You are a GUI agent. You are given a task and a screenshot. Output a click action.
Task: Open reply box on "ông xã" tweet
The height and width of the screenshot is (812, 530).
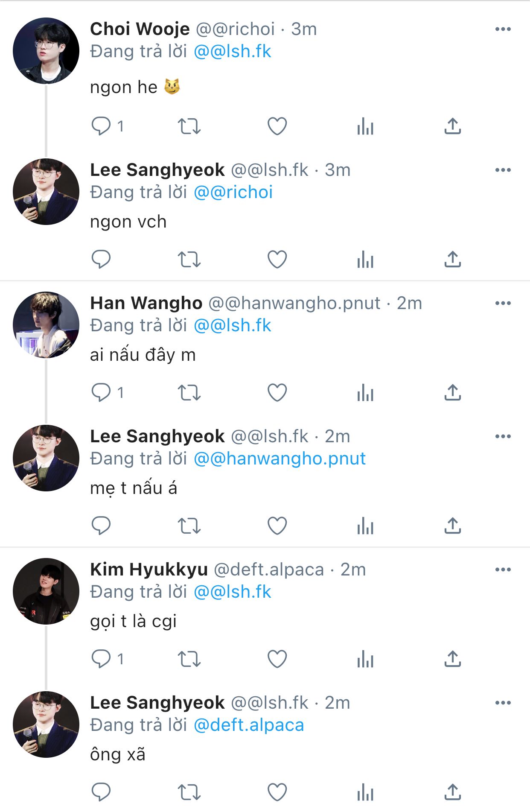point(101,792)
